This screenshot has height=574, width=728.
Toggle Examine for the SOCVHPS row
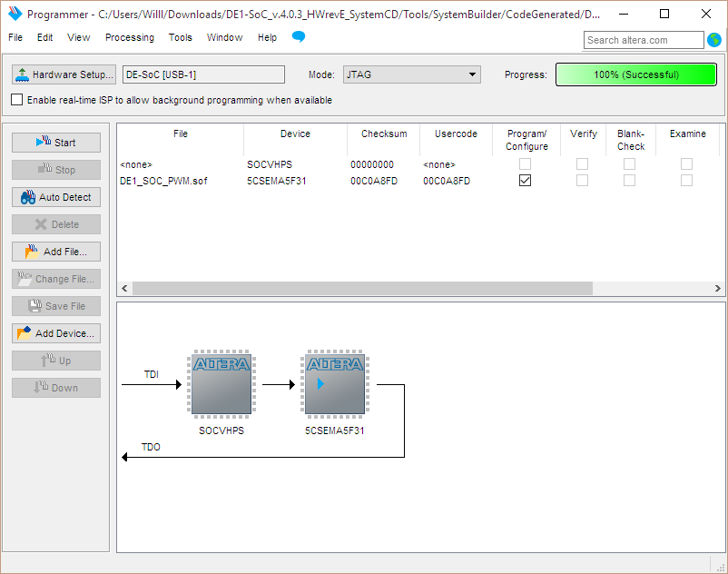(686, 163)
